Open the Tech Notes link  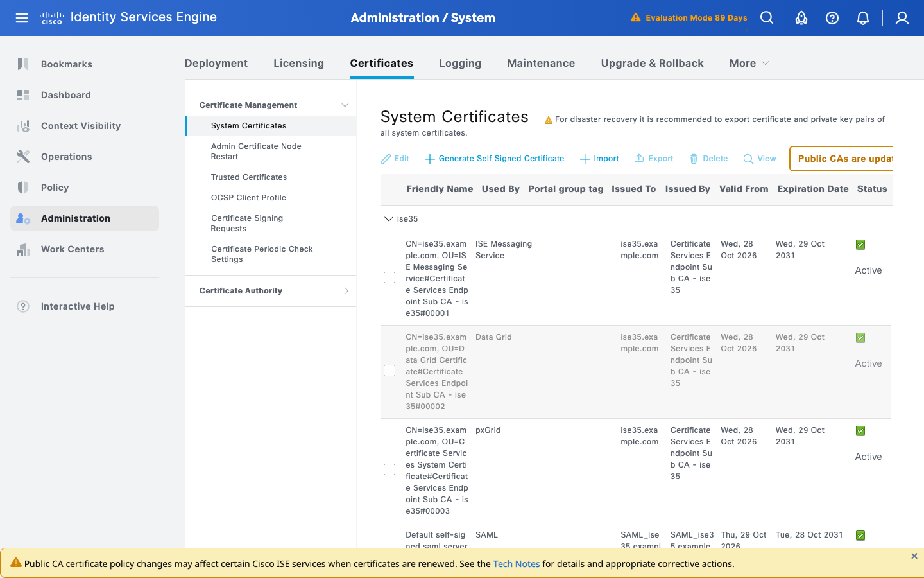click(x=517, y=564)
